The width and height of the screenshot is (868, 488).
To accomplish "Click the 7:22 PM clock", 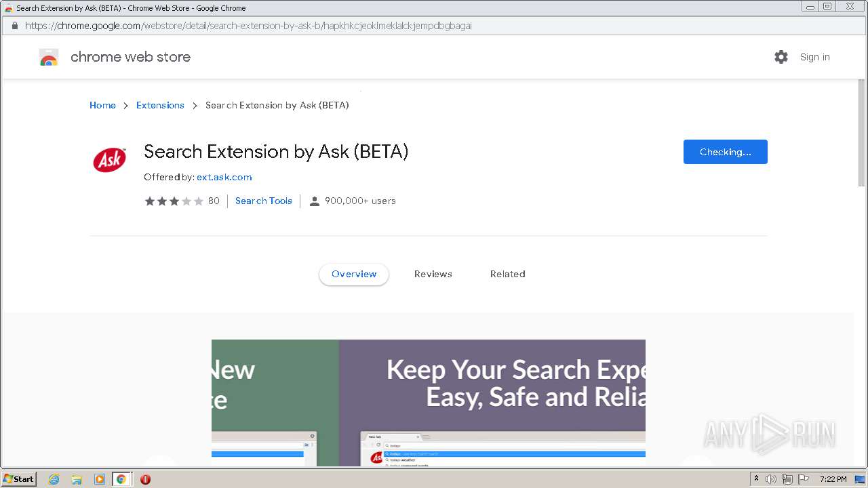I will pyautogui.click(x=833, y=479).
